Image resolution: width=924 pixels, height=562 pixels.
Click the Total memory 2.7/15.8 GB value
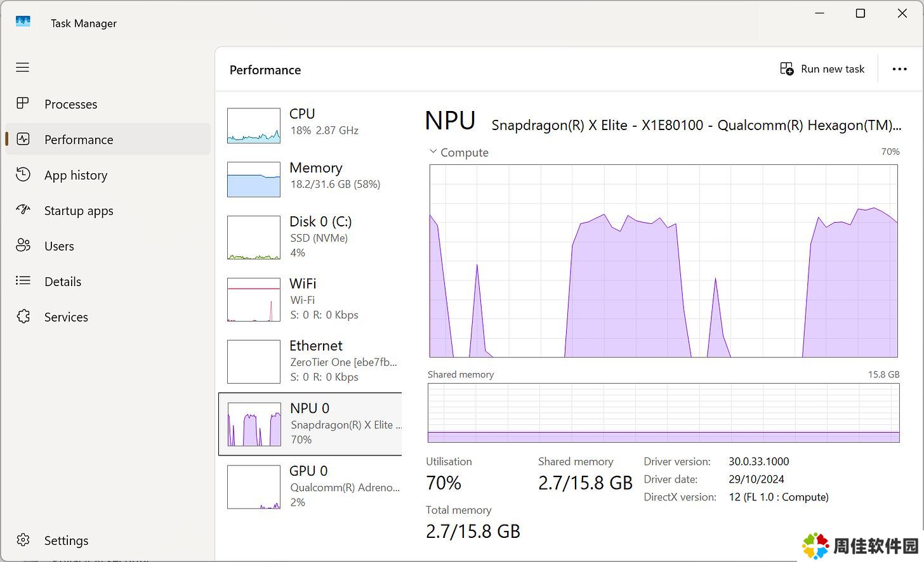(473, 531)
